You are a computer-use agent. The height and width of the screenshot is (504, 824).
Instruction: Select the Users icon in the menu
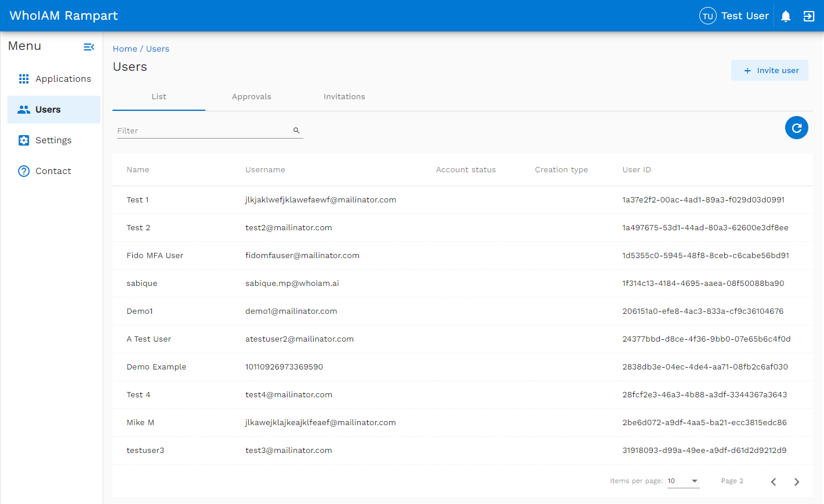pyautogui.click(x=24, y=109)
